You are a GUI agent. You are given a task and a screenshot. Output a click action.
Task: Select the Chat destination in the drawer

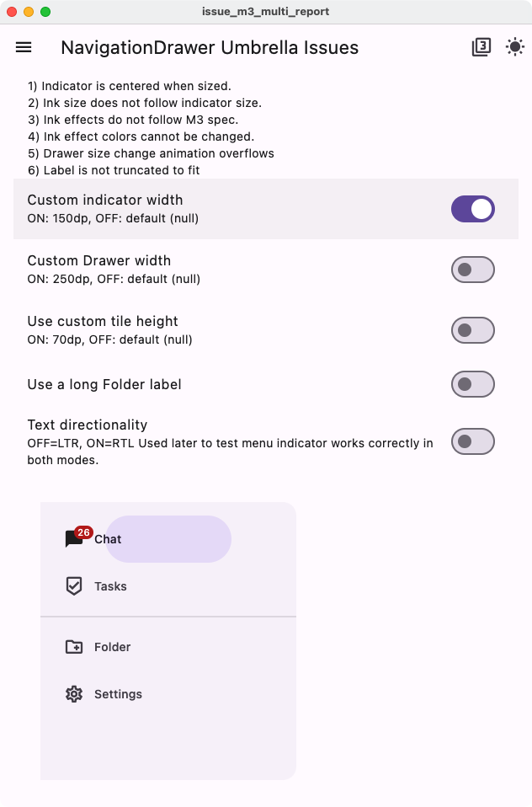(107, 539)
